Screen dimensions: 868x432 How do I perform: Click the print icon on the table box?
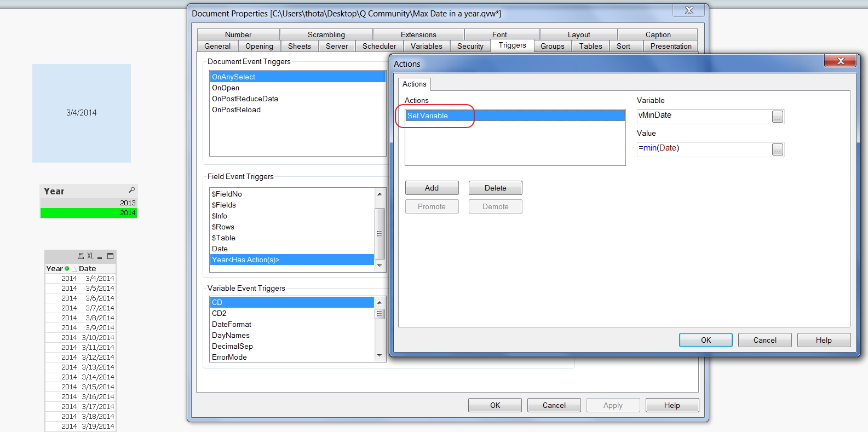pyautogui.click(x=81, y=256)
